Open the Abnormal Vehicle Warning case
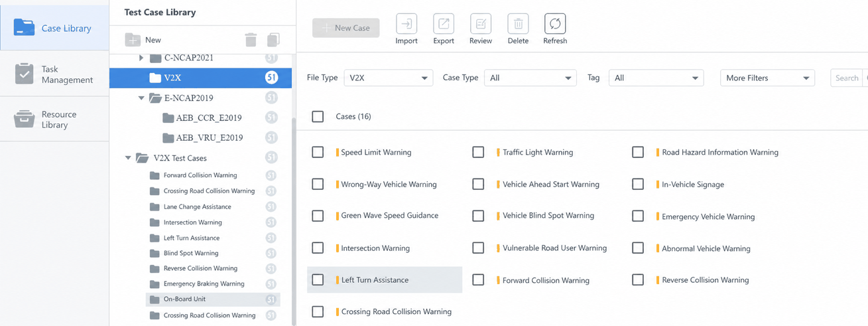The image size is (868, 326). click(706, 248)
